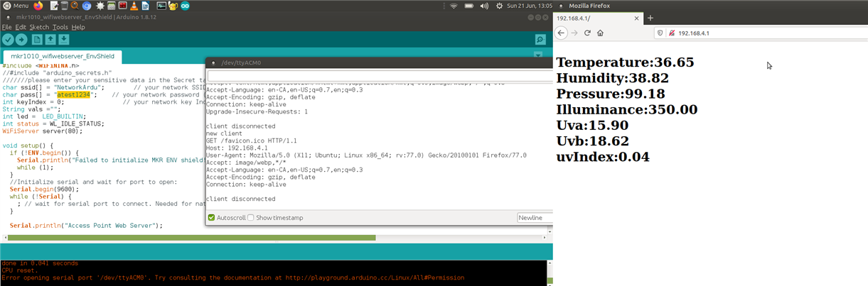This screenshot has height=286, width=868.
Task: Launch Firefox from the top panel
Action: (38, 6)
